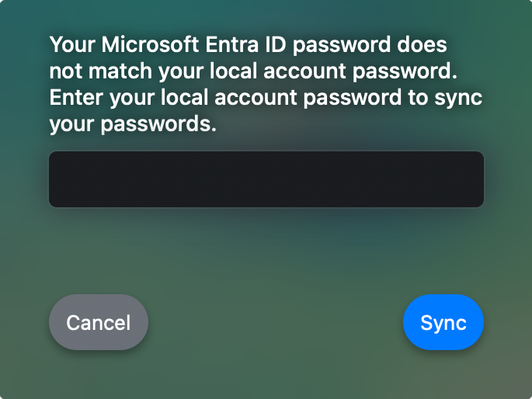
Task: Start password sync with the Sync button
Action: [x=443, y=322]
